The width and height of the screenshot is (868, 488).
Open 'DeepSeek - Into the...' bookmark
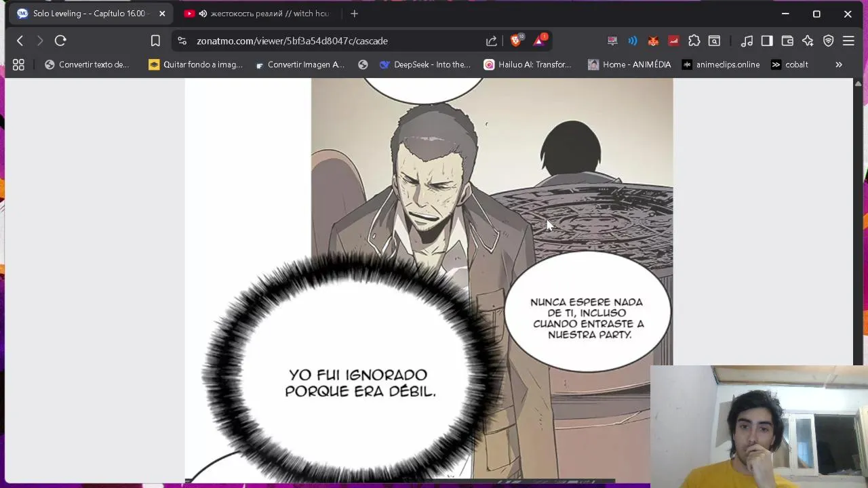(x=425, y=64)
